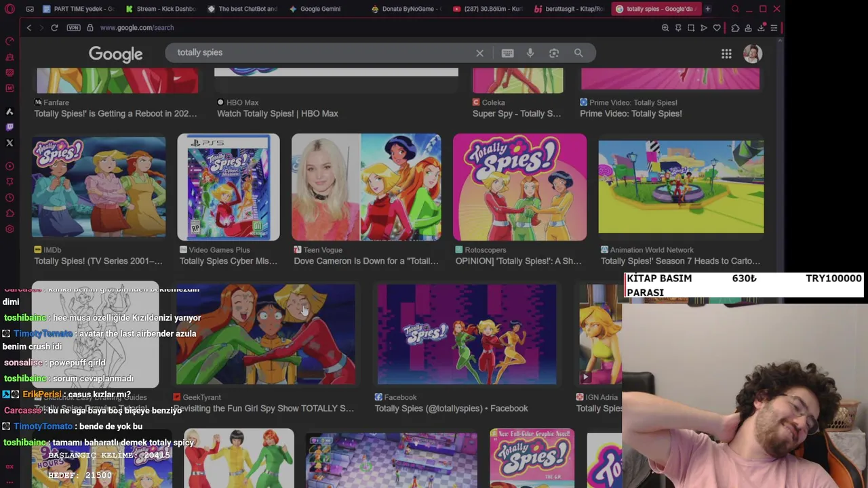Open the zoom magnifier in address bar

[665, 28]
